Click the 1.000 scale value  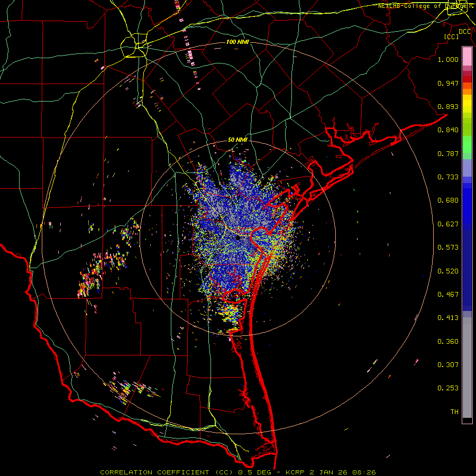click(448, 59)
